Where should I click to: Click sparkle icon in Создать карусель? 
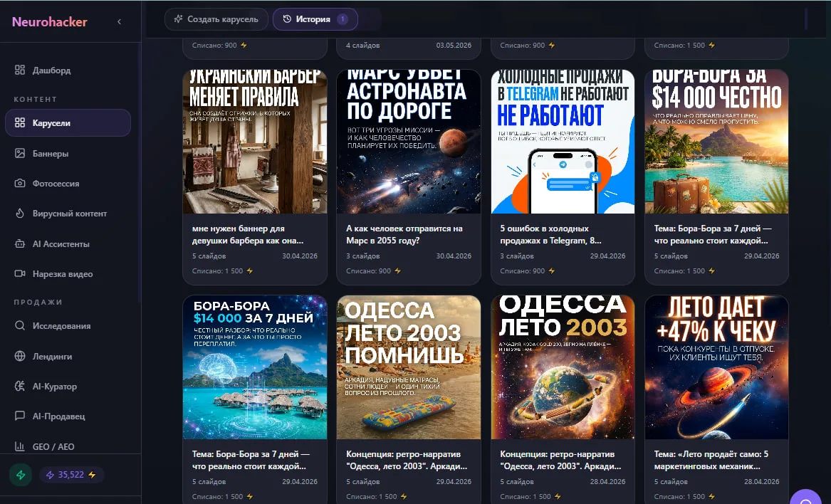coord(178,19)
